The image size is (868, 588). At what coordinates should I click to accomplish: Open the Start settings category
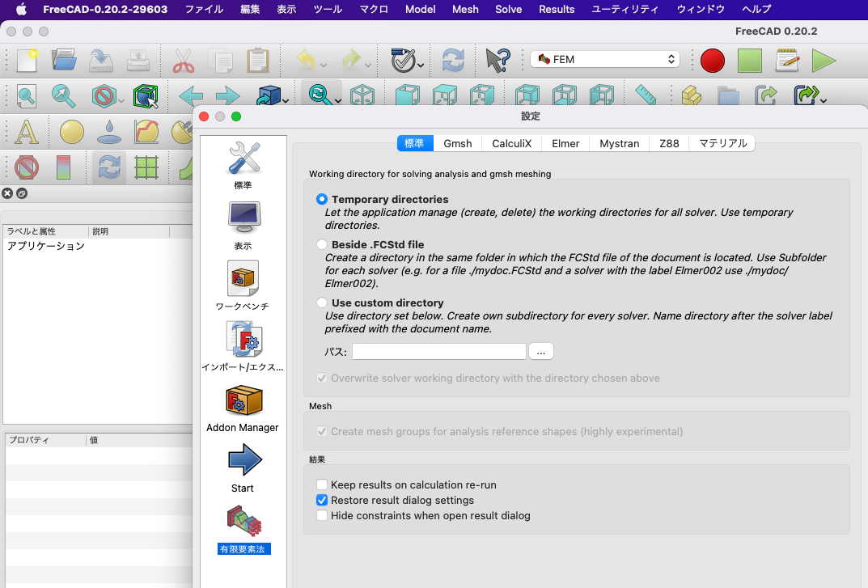pos(243,468)
